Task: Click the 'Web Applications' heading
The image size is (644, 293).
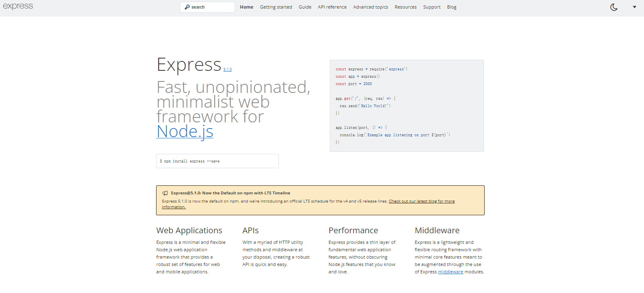Action: (189, 230)
